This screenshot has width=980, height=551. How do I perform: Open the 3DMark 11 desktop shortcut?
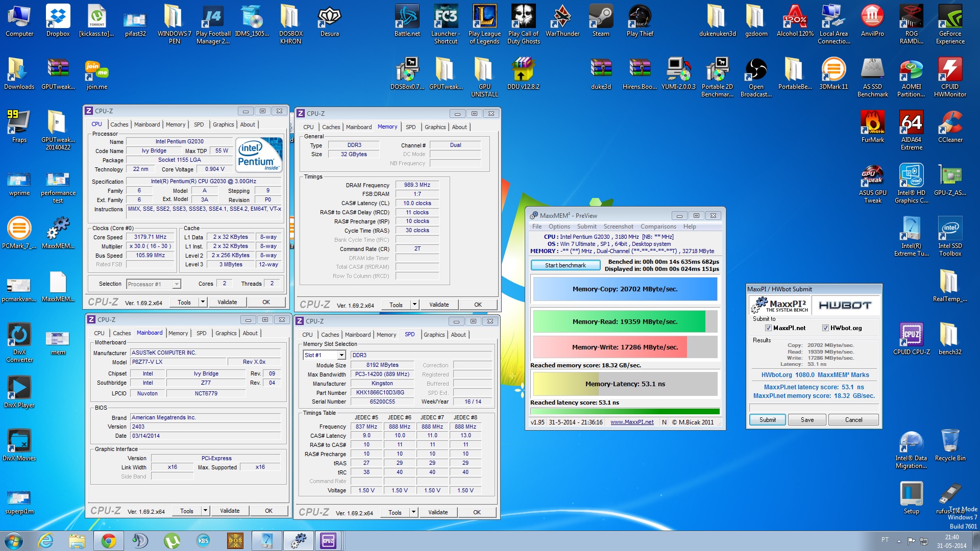pyautogui.click(x=834, y=74)
